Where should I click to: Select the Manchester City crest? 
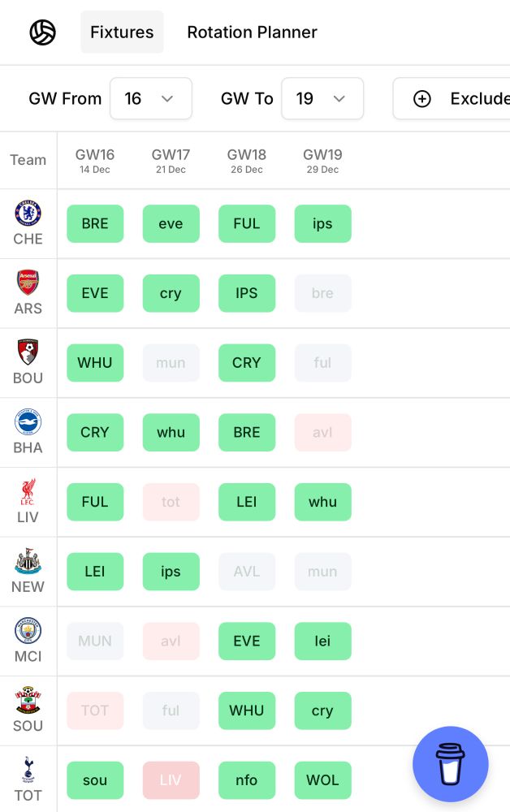pyautogui.click(x=28, y=630)
